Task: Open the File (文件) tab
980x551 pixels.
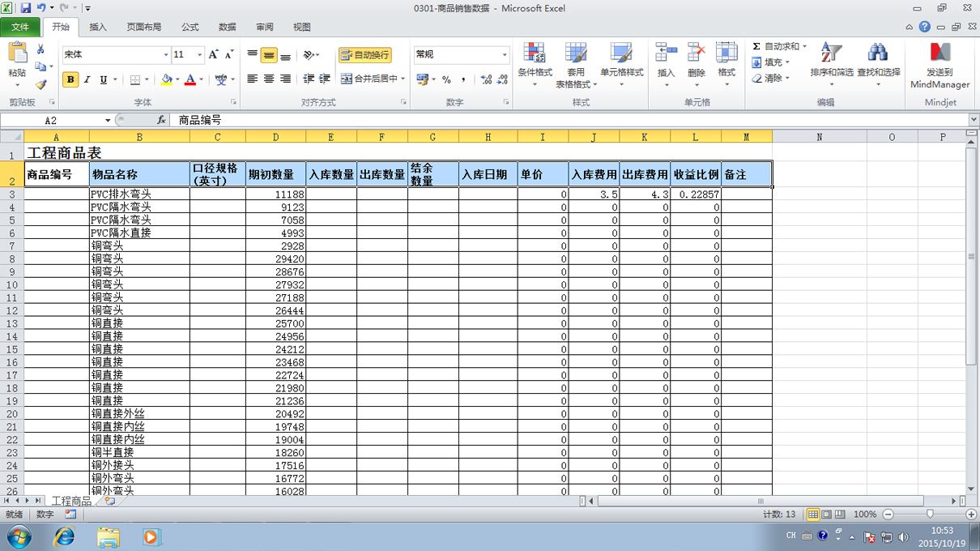Action: click(x=19, y=27)
